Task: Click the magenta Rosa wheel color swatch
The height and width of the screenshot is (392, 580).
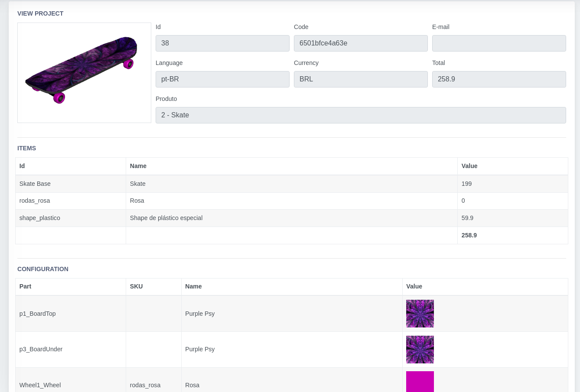Action: tap(420, 382)
